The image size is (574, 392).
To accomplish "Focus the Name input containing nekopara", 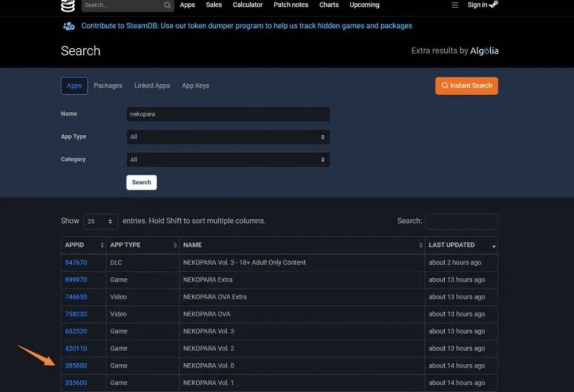I will click(x=228, y=114).
